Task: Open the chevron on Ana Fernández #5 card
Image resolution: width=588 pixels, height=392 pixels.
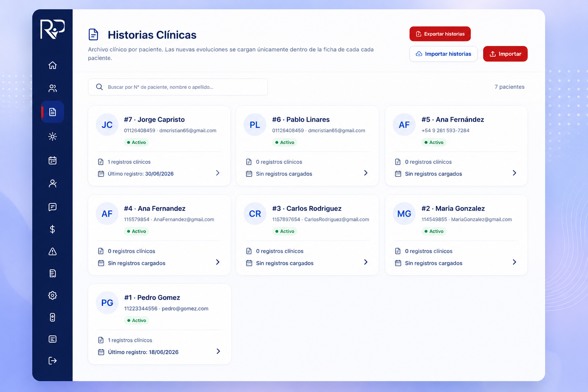Action: [514, 173]
